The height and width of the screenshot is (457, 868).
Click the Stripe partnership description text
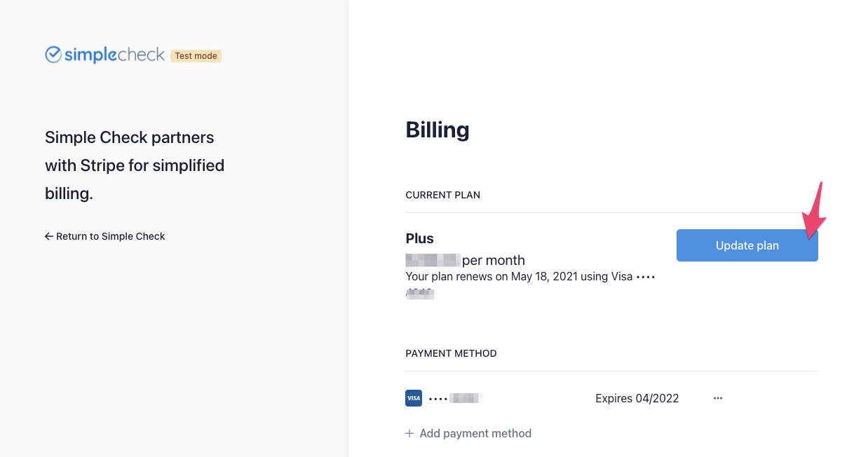[x=135, y=165]
